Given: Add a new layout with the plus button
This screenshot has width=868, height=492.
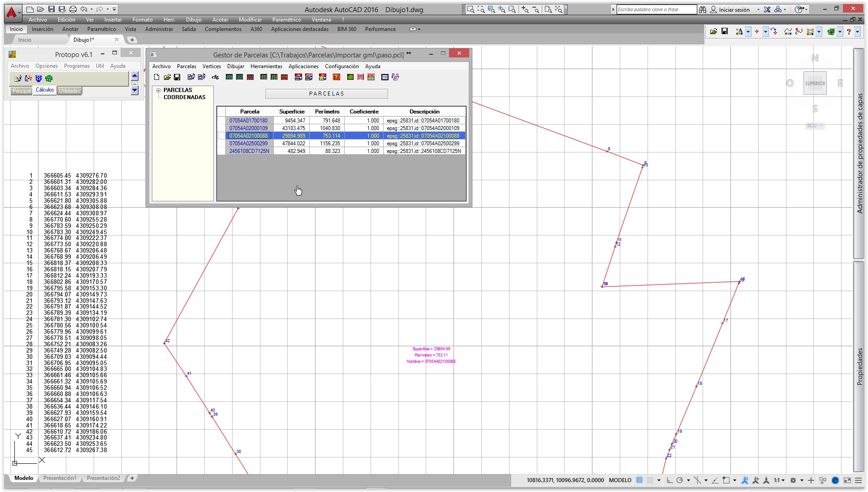Looking at the screenshot, I should coord(132,478).
